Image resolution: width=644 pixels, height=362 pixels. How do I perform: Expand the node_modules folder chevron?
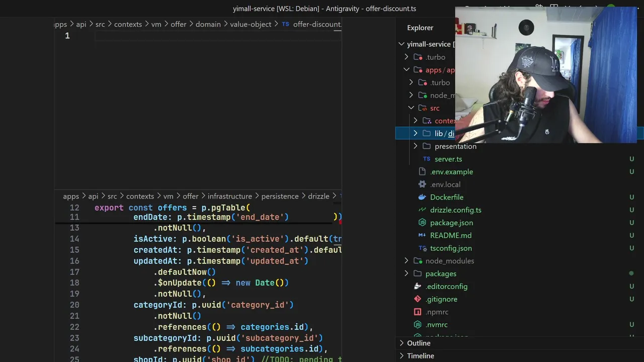click(x=407, y=261)
